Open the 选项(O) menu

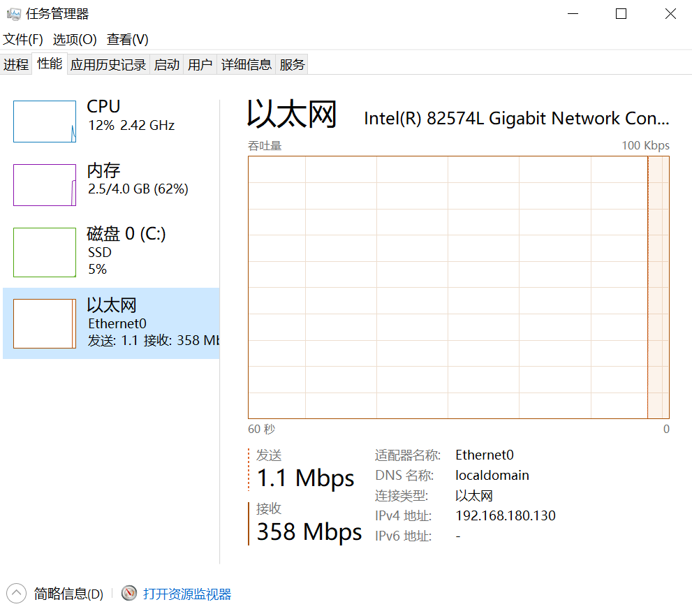pyautogui.click(x=75, y=39)
